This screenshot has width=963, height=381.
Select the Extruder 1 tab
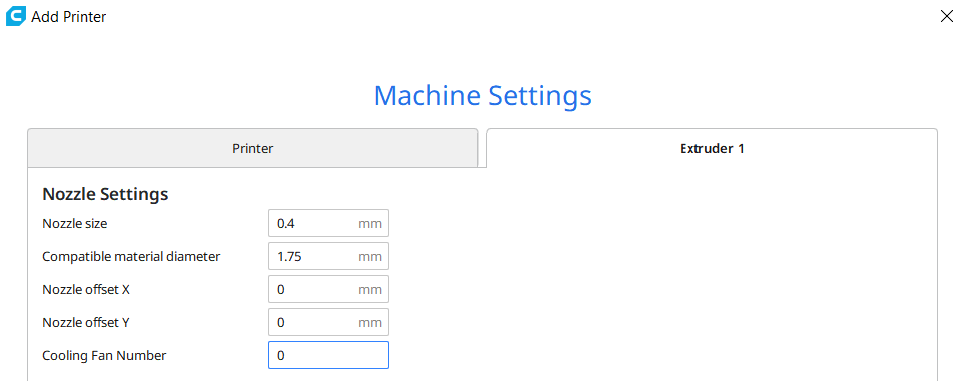pos(712,148)
